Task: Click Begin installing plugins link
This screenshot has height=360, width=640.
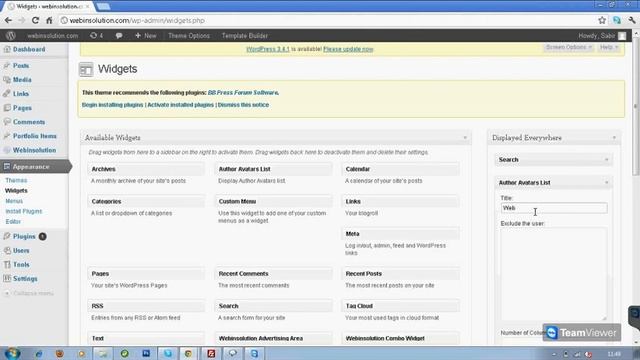Action: click(x=113, y=105)
